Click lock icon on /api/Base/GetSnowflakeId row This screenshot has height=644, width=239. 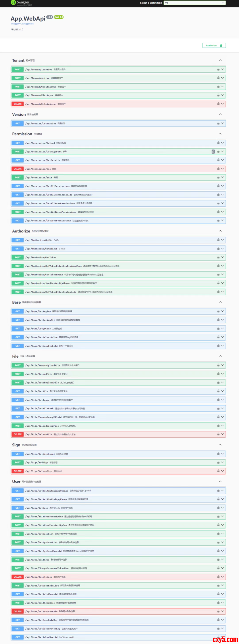coord(218,346)
